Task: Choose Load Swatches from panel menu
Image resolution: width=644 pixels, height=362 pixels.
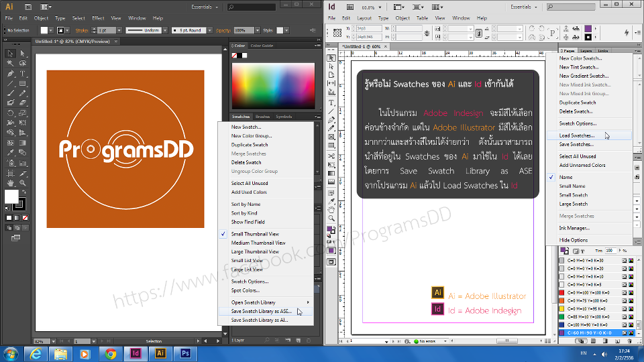Action: pos(576,135)
